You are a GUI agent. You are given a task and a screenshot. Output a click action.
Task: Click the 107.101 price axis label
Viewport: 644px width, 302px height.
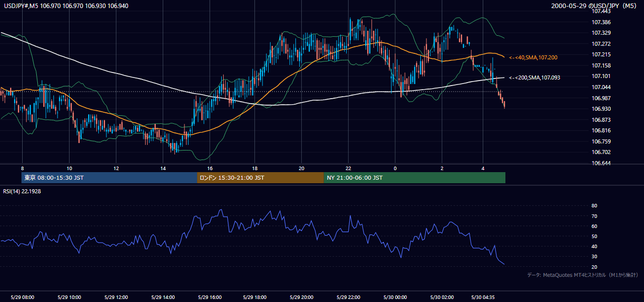(x=602, y=76)
